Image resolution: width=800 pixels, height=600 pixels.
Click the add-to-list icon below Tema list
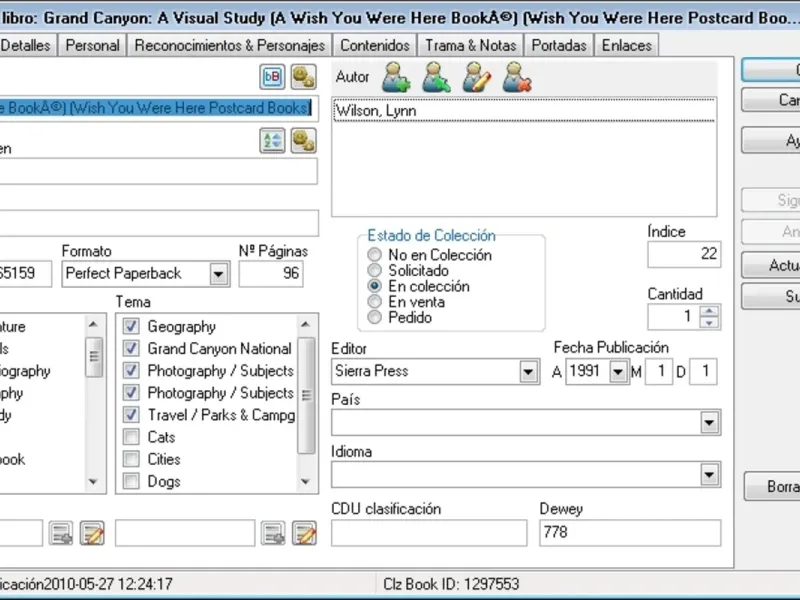click(x=273, y=533)
